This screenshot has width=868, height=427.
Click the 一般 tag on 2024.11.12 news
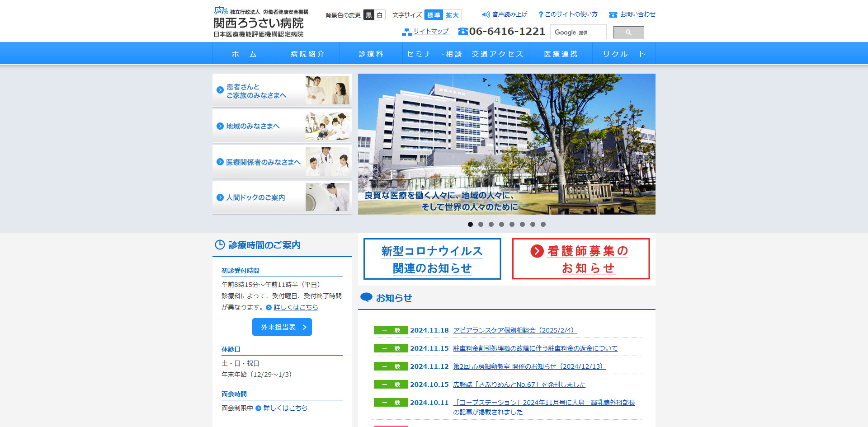[x=391, y=366]
